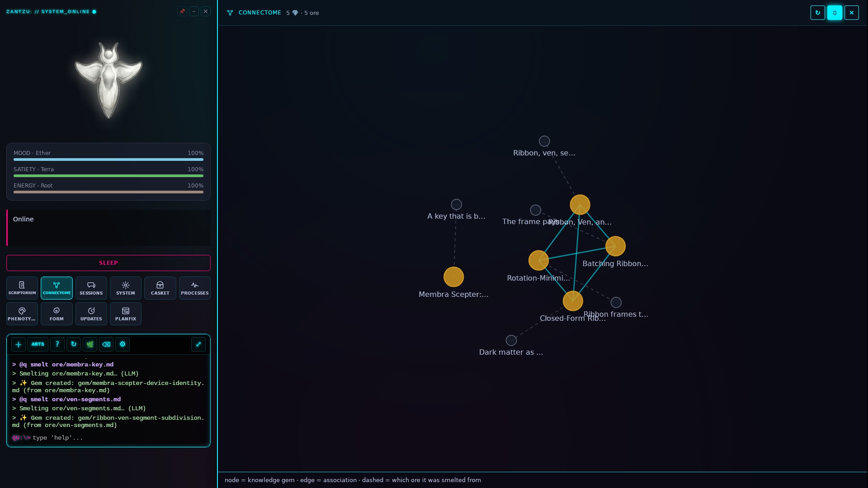Click the moth avatar figure
Viewport: 868px width, 488px height.
108,80
